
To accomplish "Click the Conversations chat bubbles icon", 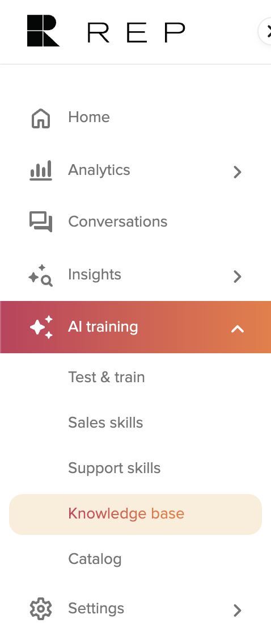I will coord(41,222).
